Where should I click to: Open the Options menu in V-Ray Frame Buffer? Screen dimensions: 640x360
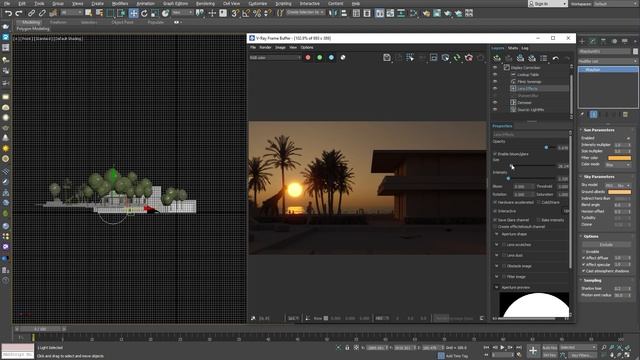(x=307, y=47)
